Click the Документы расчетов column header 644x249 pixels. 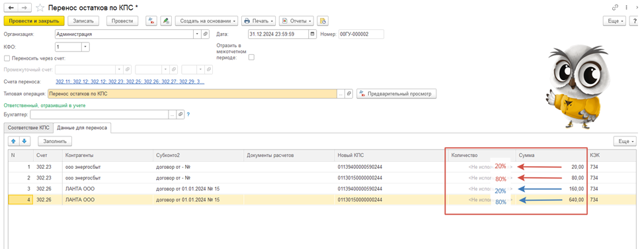pos(289,155)
